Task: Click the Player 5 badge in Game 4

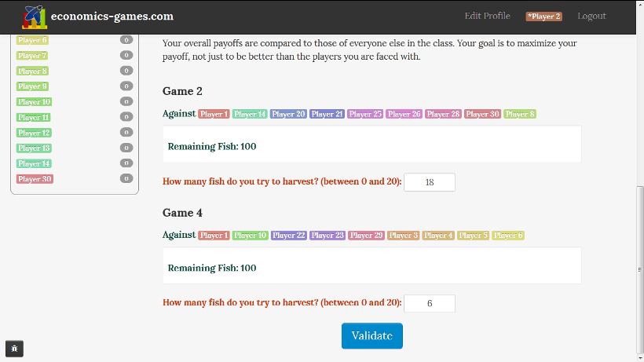Action: (x=473, y=235)
